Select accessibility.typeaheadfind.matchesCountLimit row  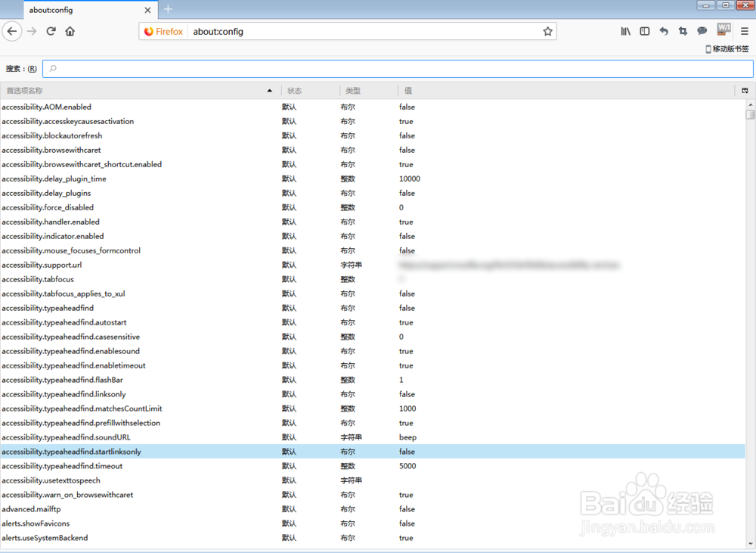pyautogui.click(x=372, y=409)
